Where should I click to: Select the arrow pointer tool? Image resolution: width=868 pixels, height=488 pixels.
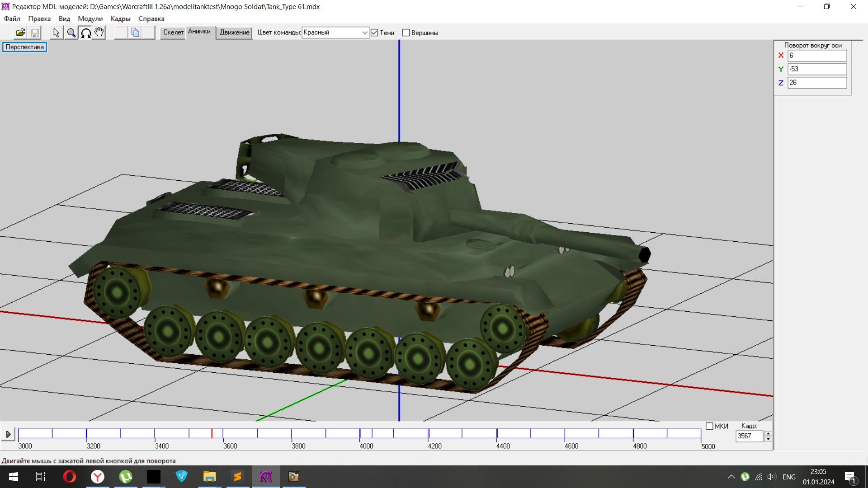pyautogui.click(x=56, y=33)
